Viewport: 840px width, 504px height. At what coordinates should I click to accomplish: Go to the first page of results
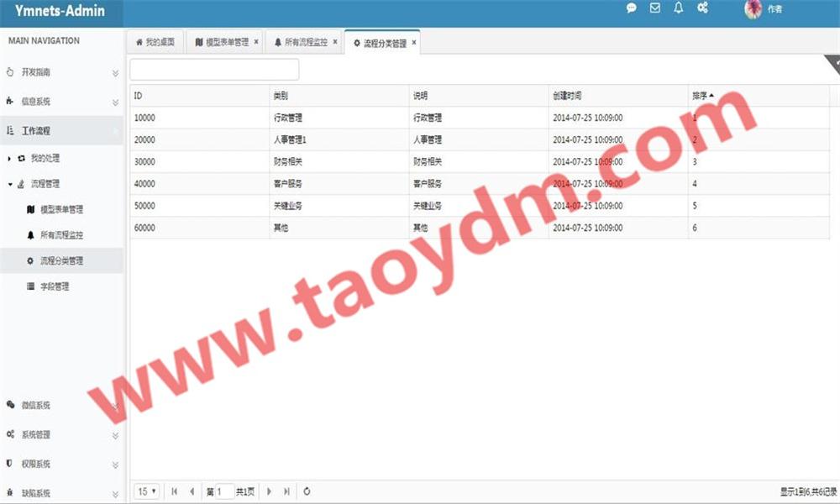[x=174, y=491]
